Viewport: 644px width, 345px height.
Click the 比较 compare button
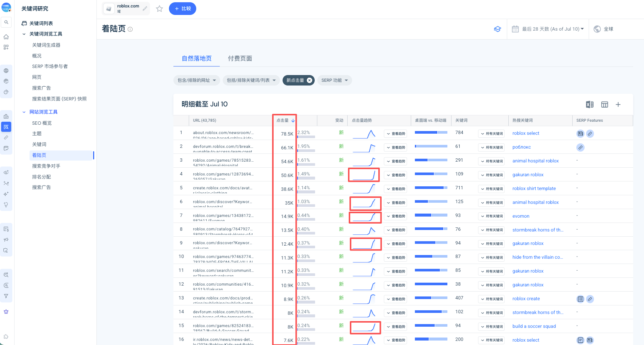point(182,9)
